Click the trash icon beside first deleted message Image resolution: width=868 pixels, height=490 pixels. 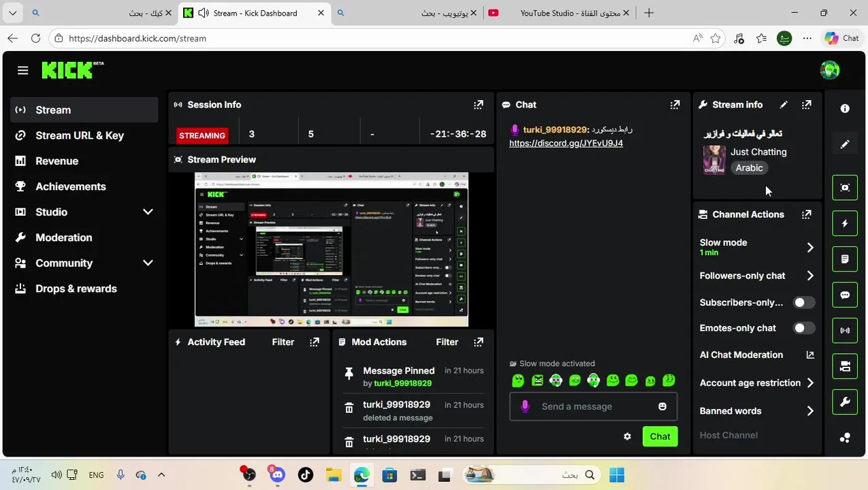point(349,408)
